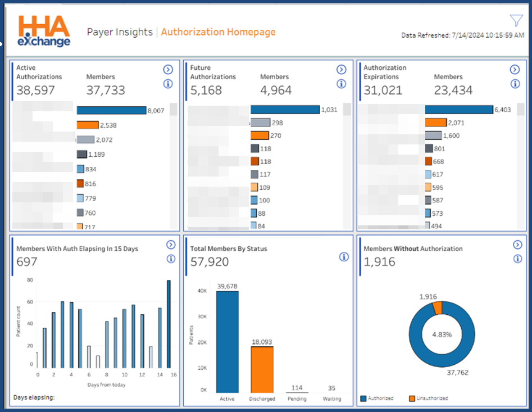Open Future Authorizations detail arrow
The height and width of the screenshot is (412, 532).
tap(341, 70)
